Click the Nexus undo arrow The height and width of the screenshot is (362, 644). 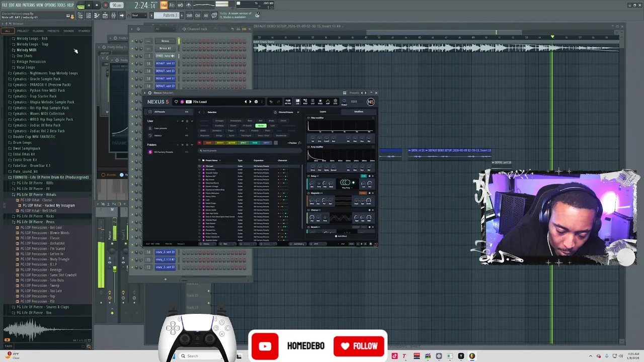(271, 102)
